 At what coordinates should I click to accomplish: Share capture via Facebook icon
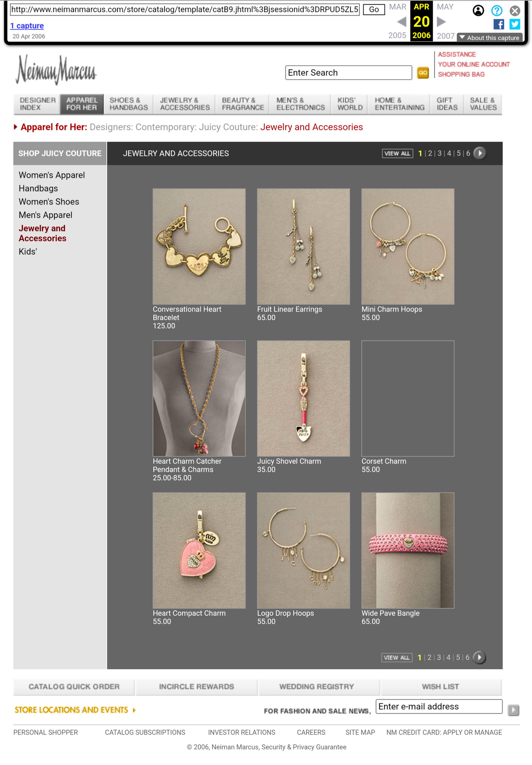[x=499, y=24]
